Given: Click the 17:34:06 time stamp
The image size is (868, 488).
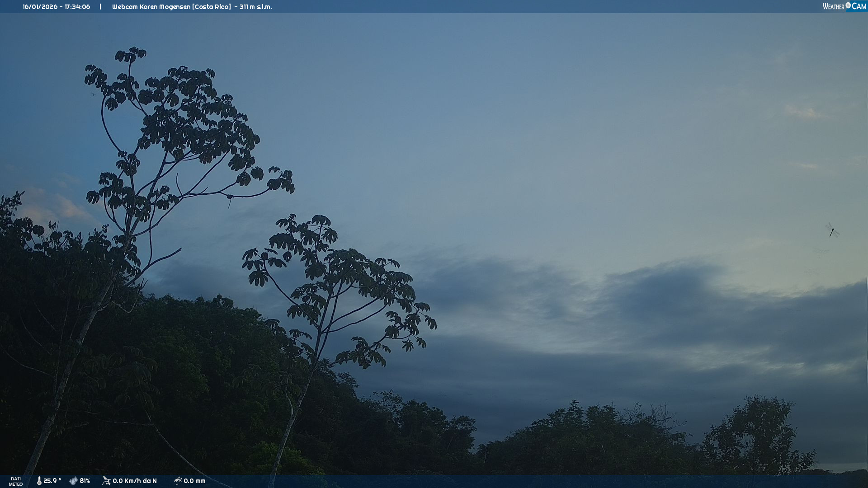Looking at the screenshot, I should [x=77, y=7].
